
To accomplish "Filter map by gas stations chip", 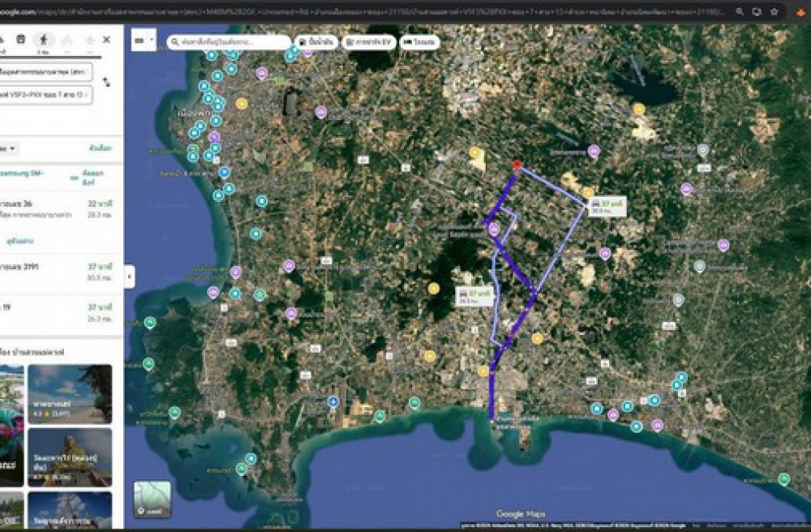I will point(317,41).
